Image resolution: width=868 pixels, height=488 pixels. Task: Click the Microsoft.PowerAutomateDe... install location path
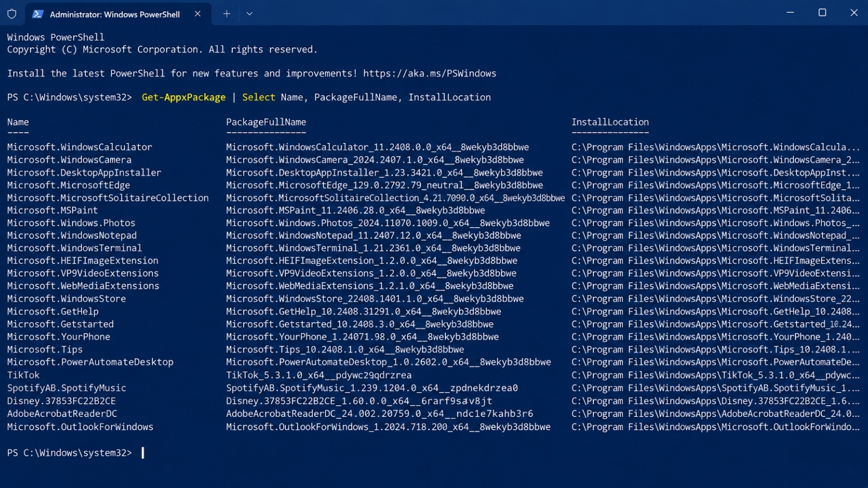pos(716,362)
